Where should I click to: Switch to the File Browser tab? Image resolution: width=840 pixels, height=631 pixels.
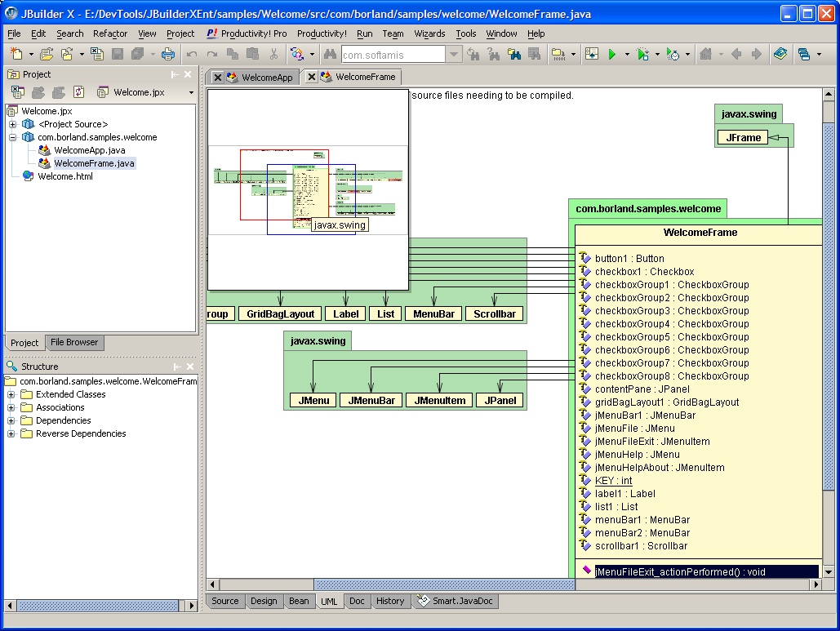[74, 342]
